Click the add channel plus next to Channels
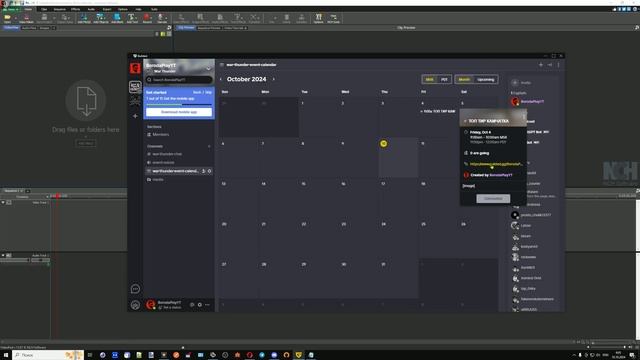Image resolution: width=640 pixels, height=360 pixels. click(209, 146)
